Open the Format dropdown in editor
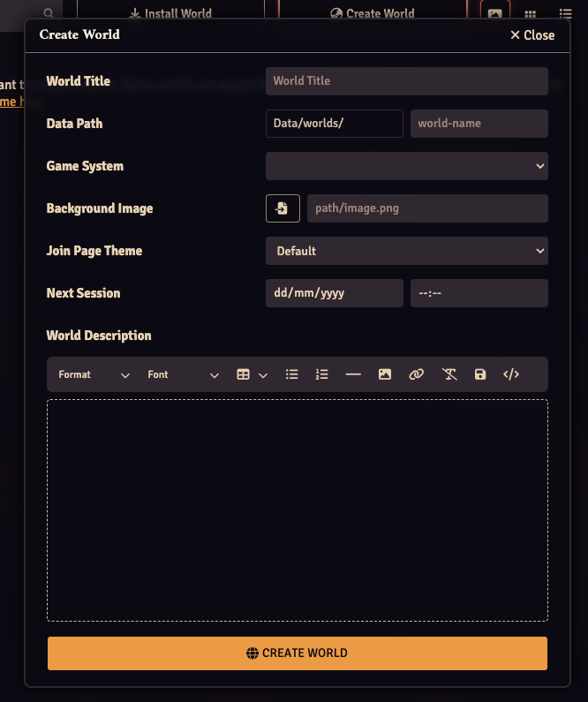The width and height of the screenshot is (588, 702). point(94,374)
